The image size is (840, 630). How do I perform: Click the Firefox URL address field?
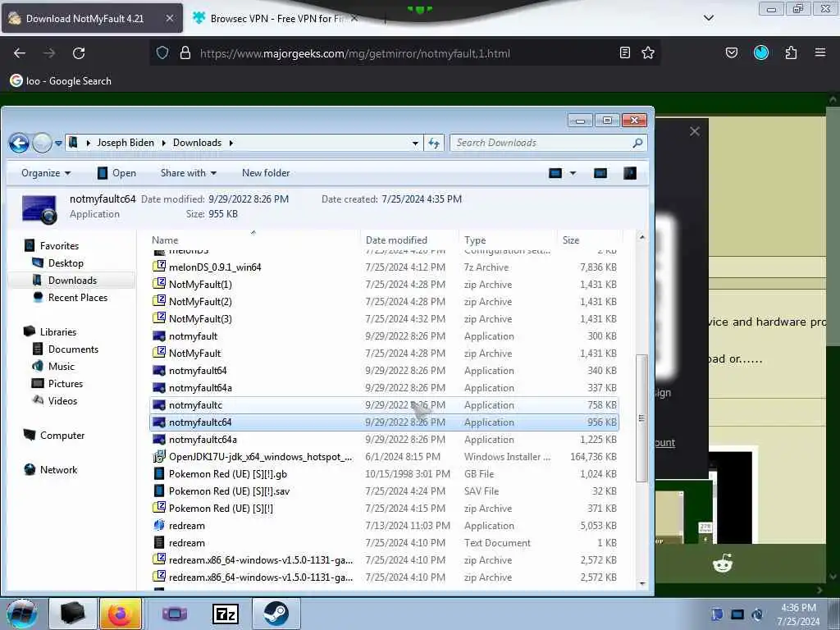(404, 53)
